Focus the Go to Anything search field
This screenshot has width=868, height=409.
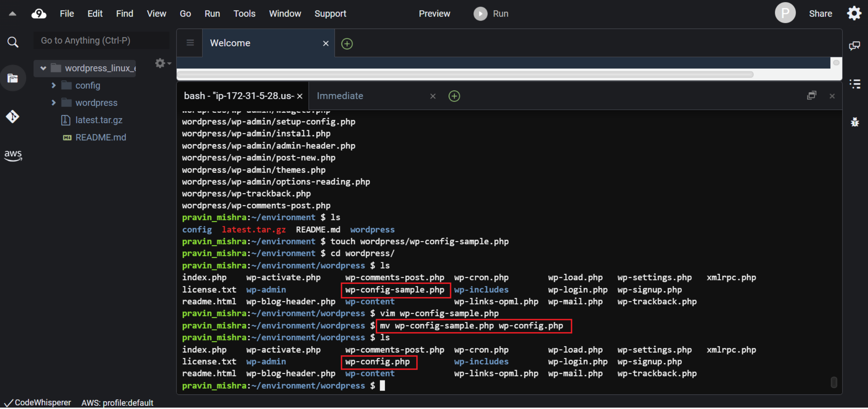[x=101, y=40]
